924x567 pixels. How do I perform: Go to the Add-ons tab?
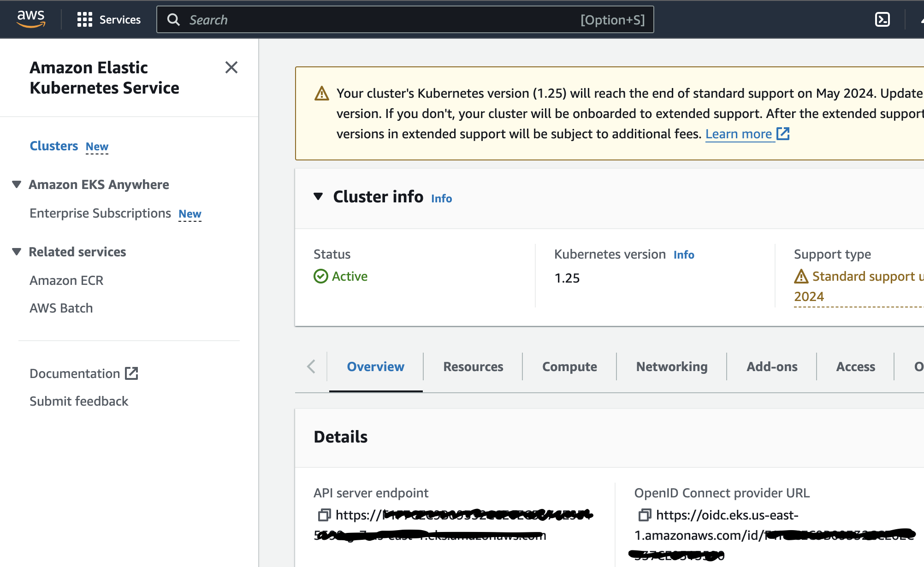772,366
